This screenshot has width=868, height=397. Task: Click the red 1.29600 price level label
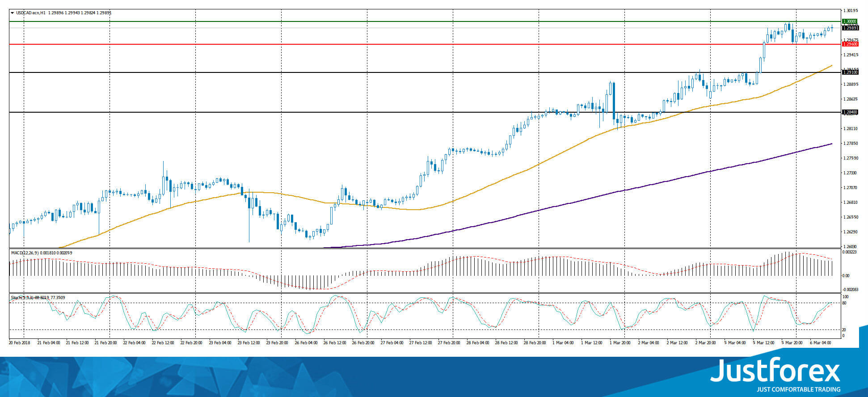click(850, 44)
